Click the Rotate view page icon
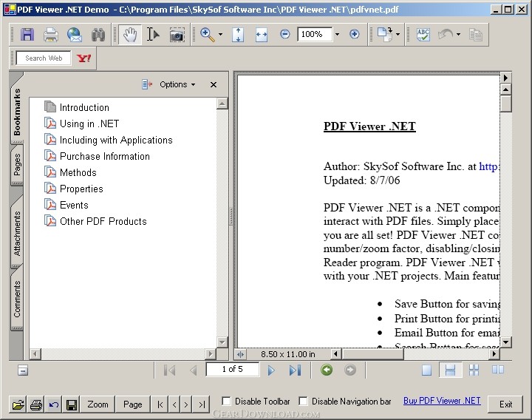532x420 pixels. (385, 34)
